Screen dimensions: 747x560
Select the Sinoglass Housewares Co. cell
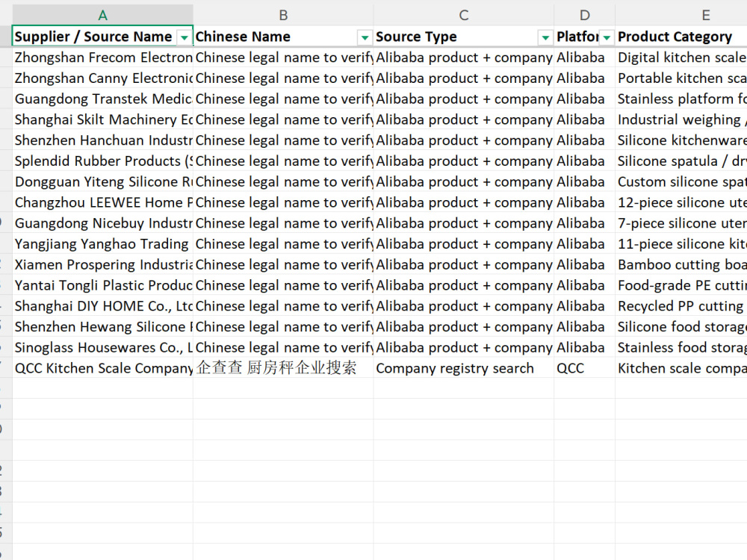pyautogui.click(x=103, y=348)
